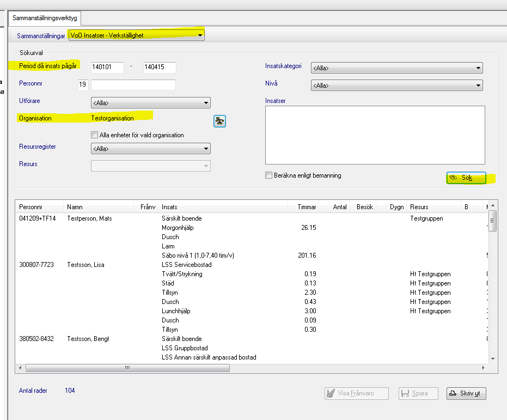Select the Sammanställningsverktyg tab
This screenshot has width=507, height=420.
45,18
